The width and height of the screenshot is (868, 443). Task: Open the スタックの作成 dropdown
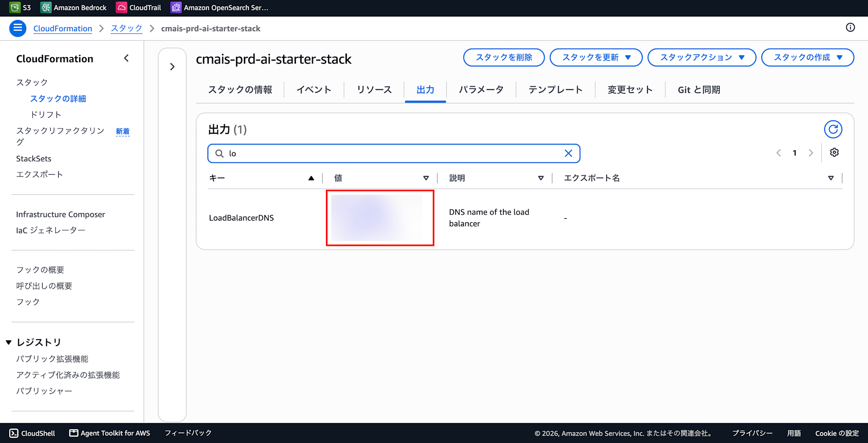pyautogui.click(x=808, y=57)
